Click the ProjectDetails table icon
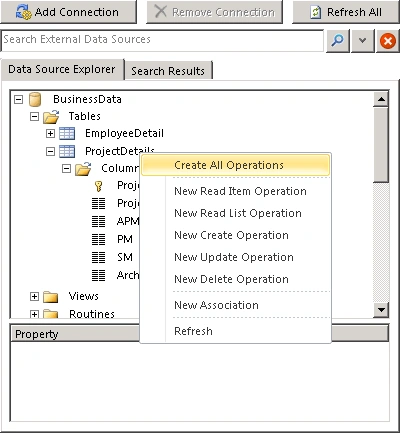Image resolution: width=400 pixels, height=433 pixels. [67, 151]
